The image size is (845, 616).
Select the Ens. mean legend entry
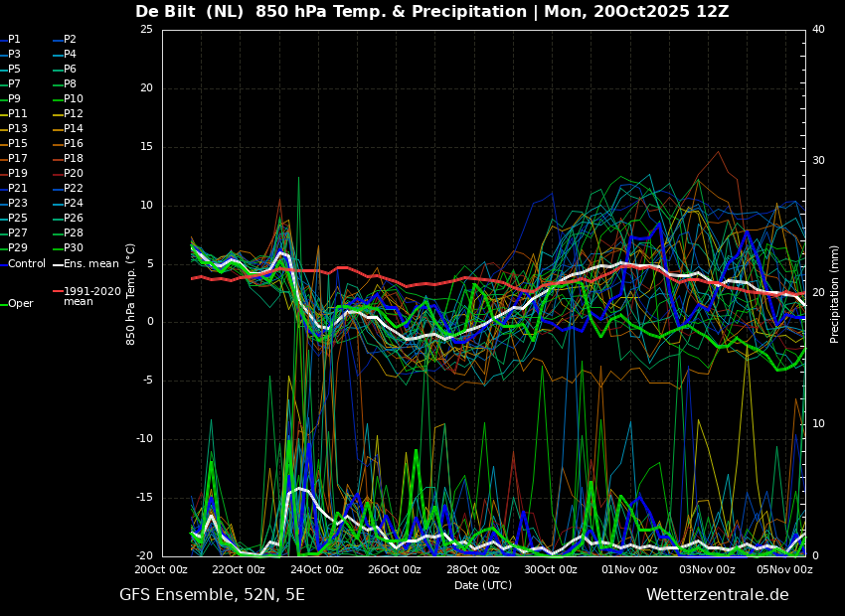pyautogui.click(x=86, y=264)
